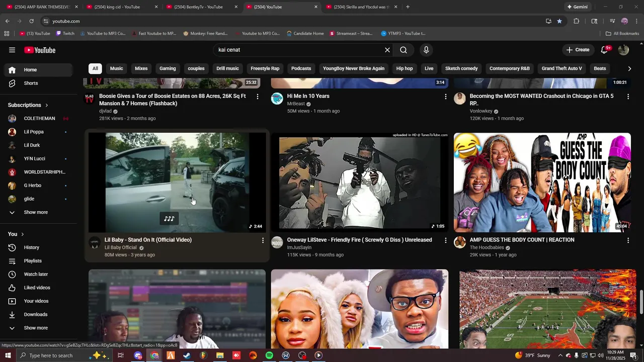Select the Drill music chip
The height and width of the screenshot is (362, 644).
tap(227, 68)
